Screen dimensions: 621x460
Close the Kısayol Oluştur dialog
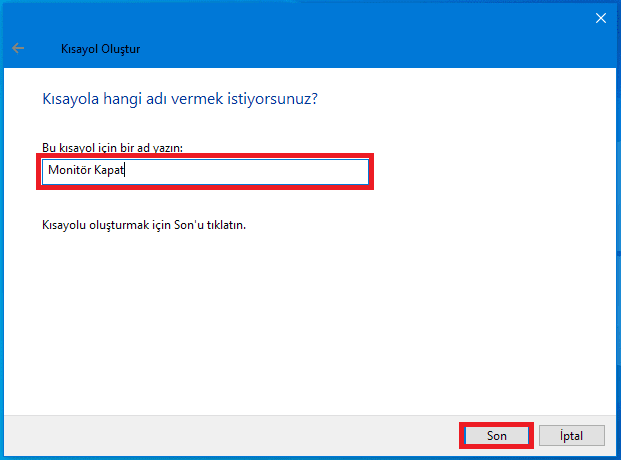tap(600, 18)
